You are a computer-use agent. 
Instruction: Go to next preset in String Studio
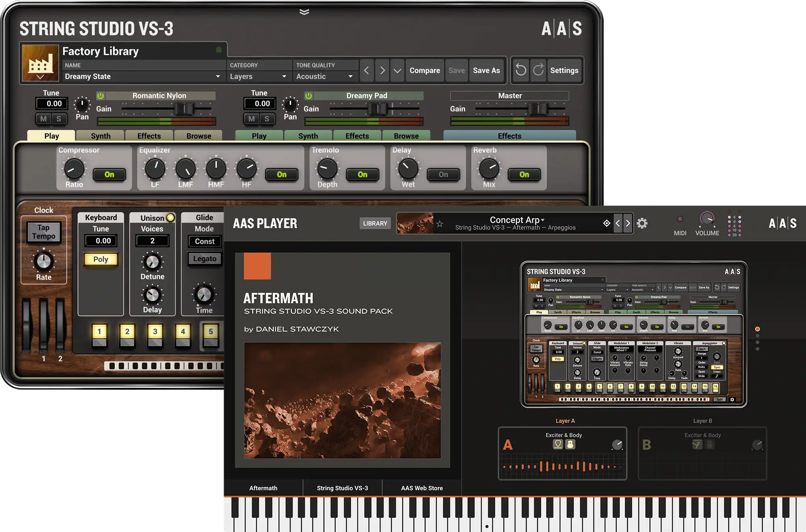click(x=382, y=71)
